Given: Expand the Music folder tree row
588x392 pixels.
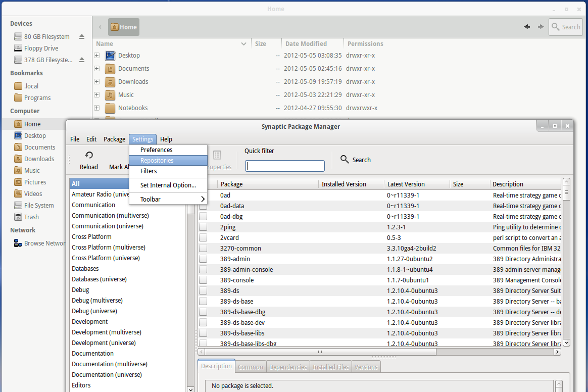Looking at the screenshot, I should click(x=97, y=94).
